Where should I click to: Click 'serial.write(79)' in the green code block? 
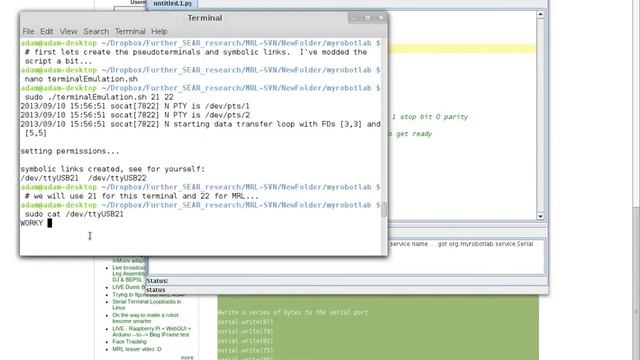(245, 331)
